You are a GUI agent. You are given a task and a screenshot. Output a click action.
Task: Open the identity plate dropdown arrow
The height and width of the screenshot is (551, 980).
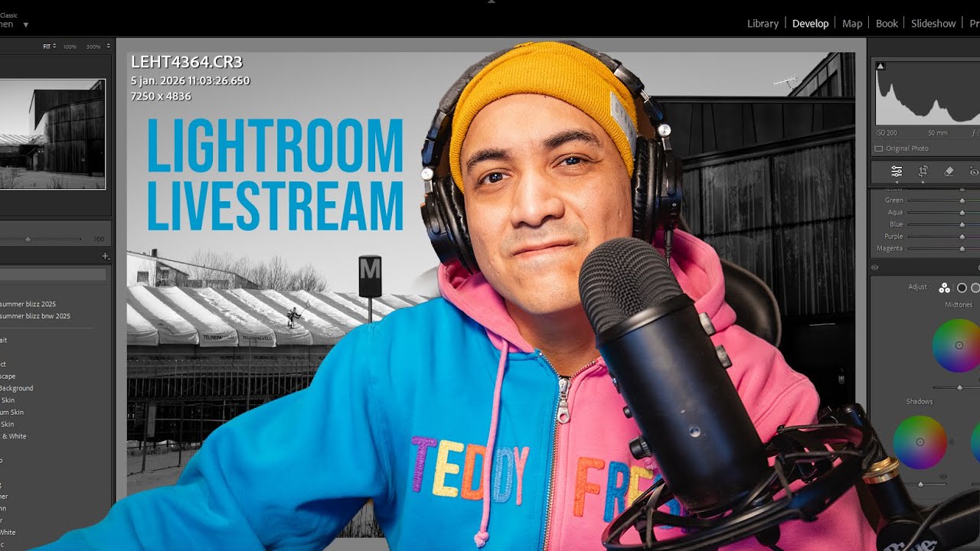pos(26,24)
